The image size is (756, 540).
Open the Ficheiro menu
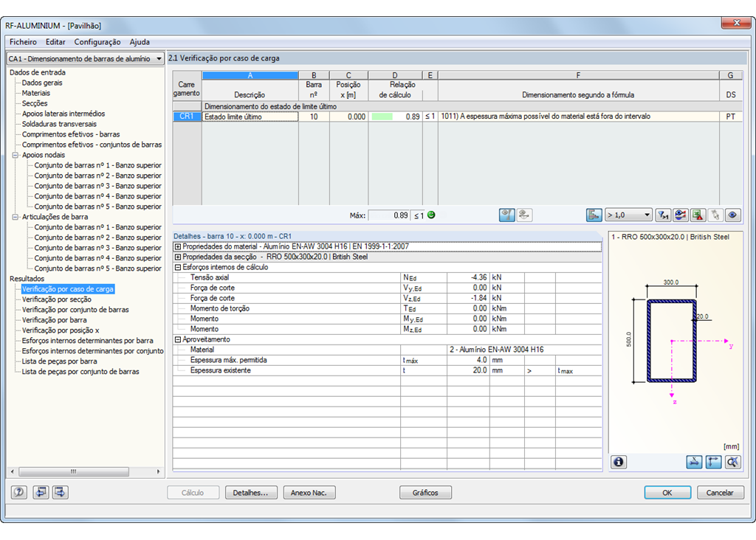[x=23, y=42]
